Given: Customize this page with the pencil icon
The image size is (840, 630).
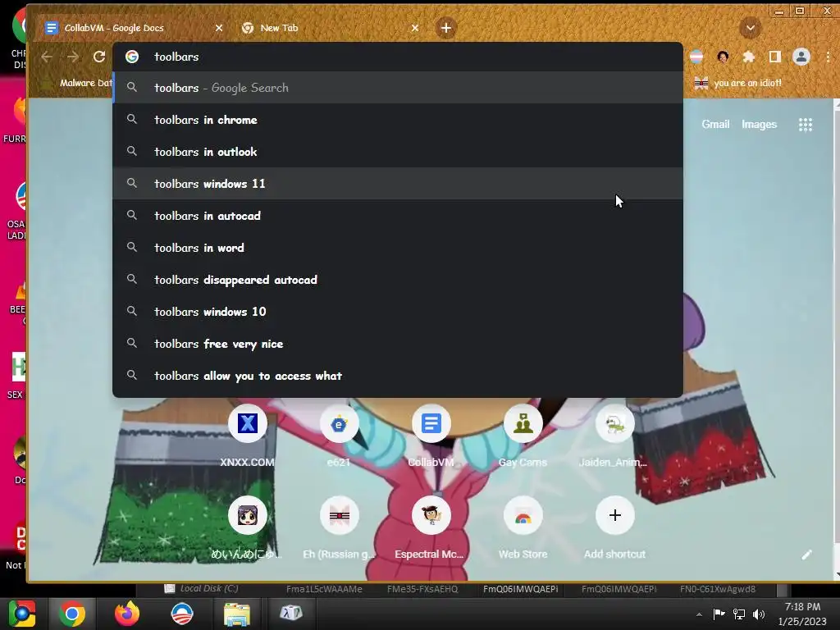Looking at the screenshot, I should (x=807, y=555).
